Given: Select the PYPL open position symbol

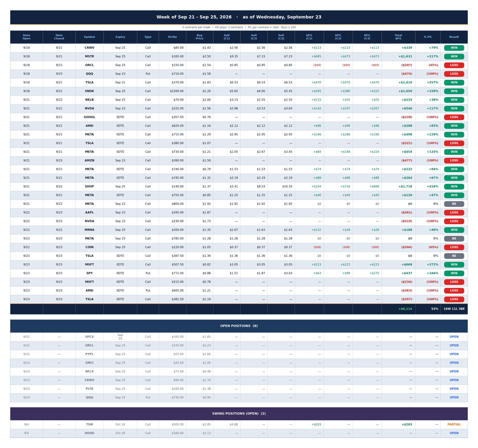Looking at the screenshot, I should click(89, 354).
